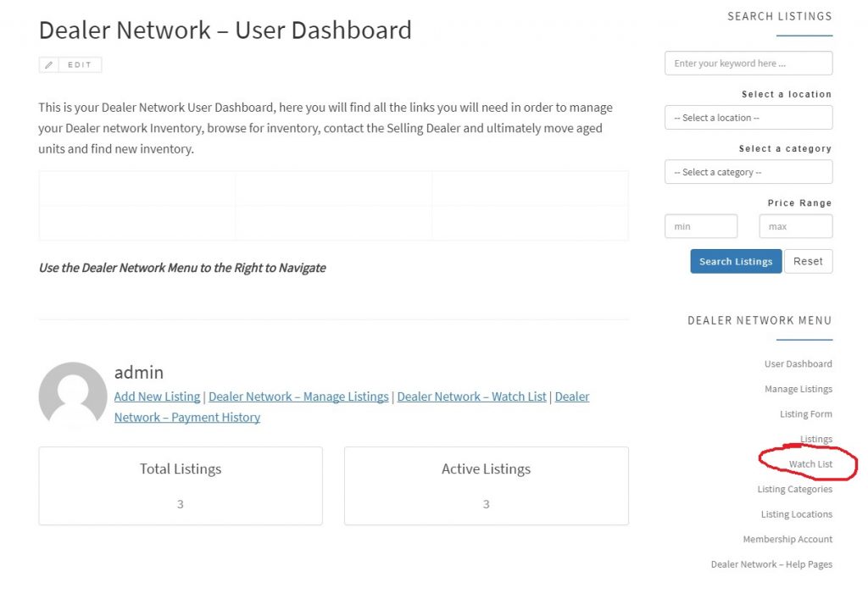
Task: Open Dealer Network – Payment History link
Action: coord(187,417)
